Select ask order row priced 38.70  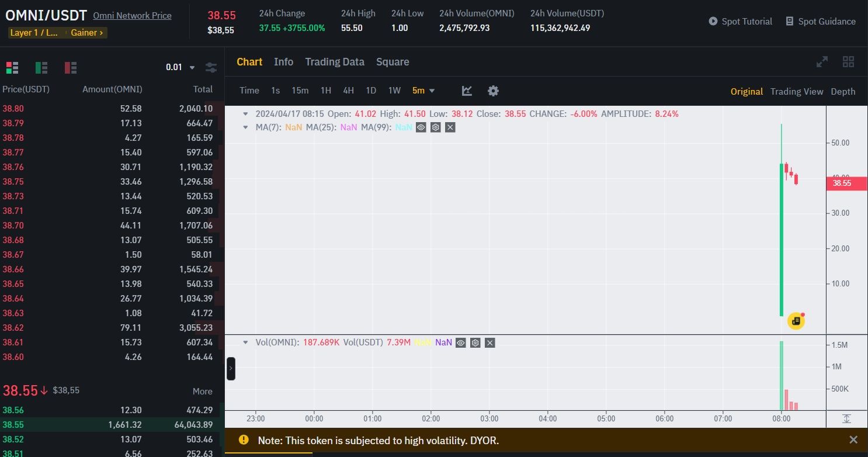[112, 225]
